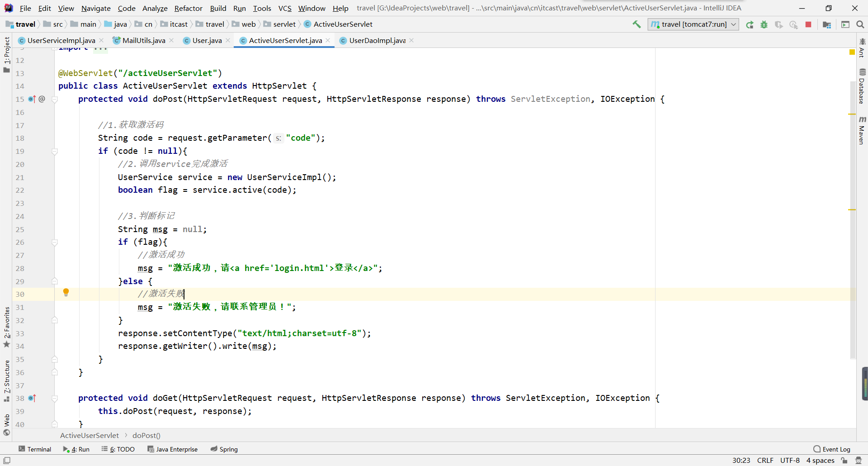
Task: Collapse the doGet method fold on line 38
Action: [55, 399]
